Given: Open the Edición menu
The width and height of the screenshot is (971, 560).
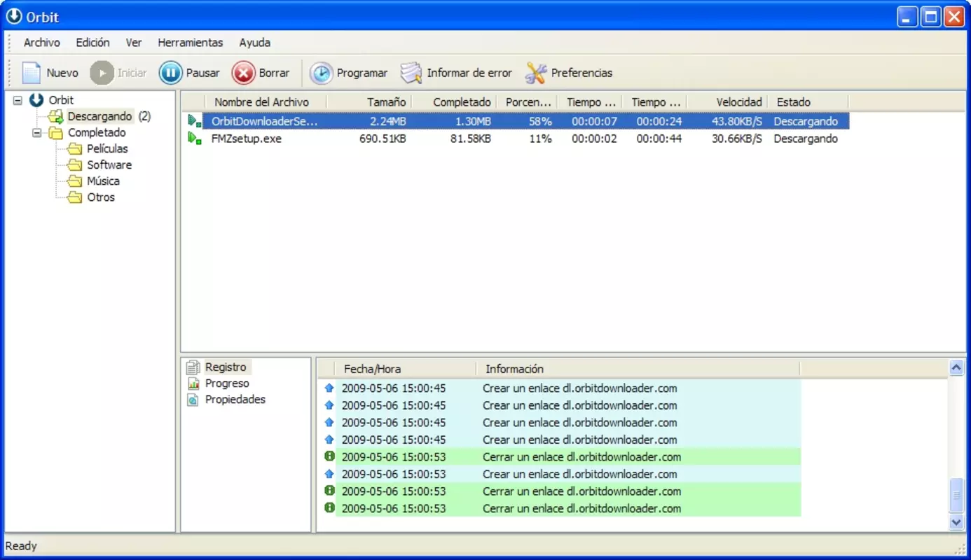Looking at the screenshot, I should pos(93,43).
